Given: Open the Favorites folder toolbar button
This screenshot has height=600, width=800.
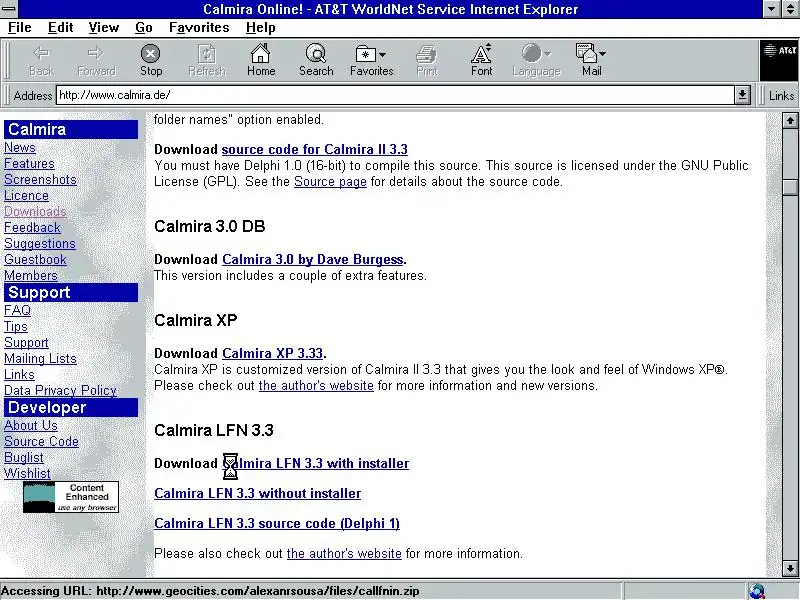Looking at the screenshot, I should point(365,53).
